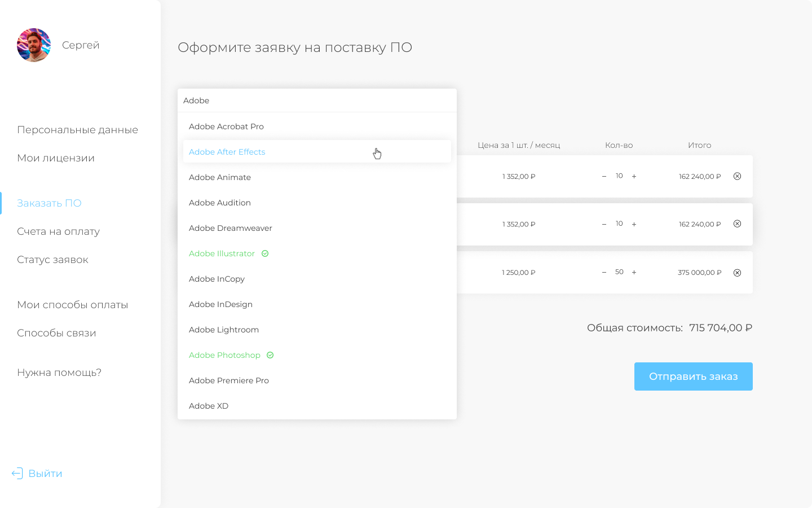812x508 pixels.
Task: Remove the second 162 240,00 ₽ row
Action: [737, 224]
